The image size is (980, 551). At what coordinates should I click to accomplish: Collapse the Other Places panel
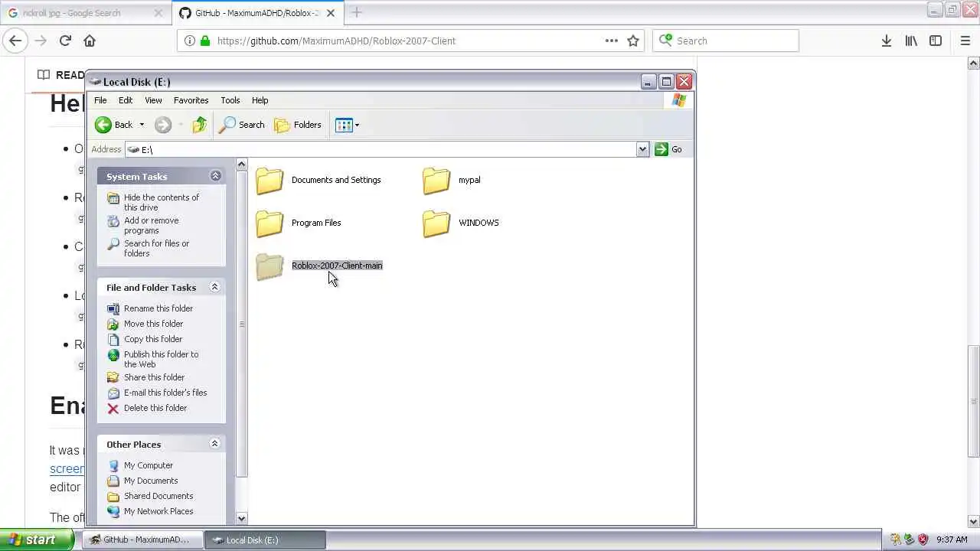[214, 444]
